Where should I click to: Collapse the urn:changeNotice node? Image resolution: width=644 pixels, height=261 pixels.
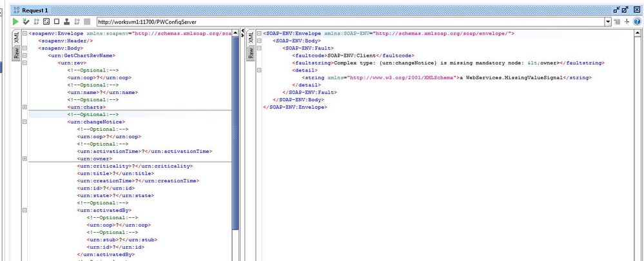pyautogui.click(x=24, y=121)
